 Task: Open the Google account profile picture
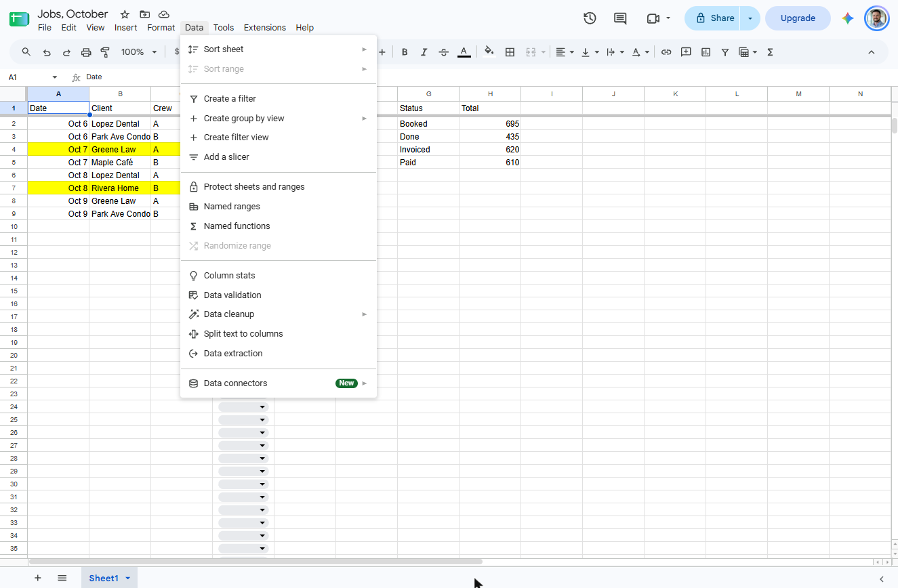coord(877,18)
